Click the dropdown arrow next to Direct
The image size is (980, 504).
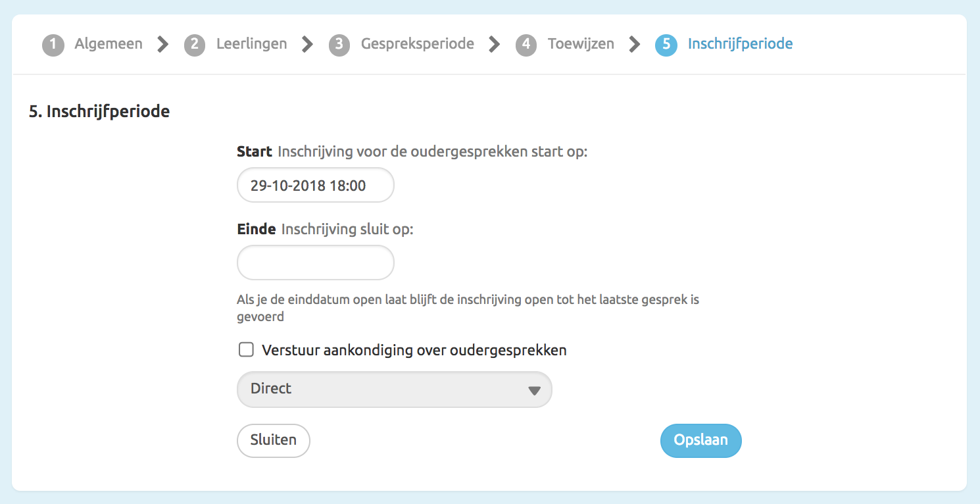[x=535, y=389]
